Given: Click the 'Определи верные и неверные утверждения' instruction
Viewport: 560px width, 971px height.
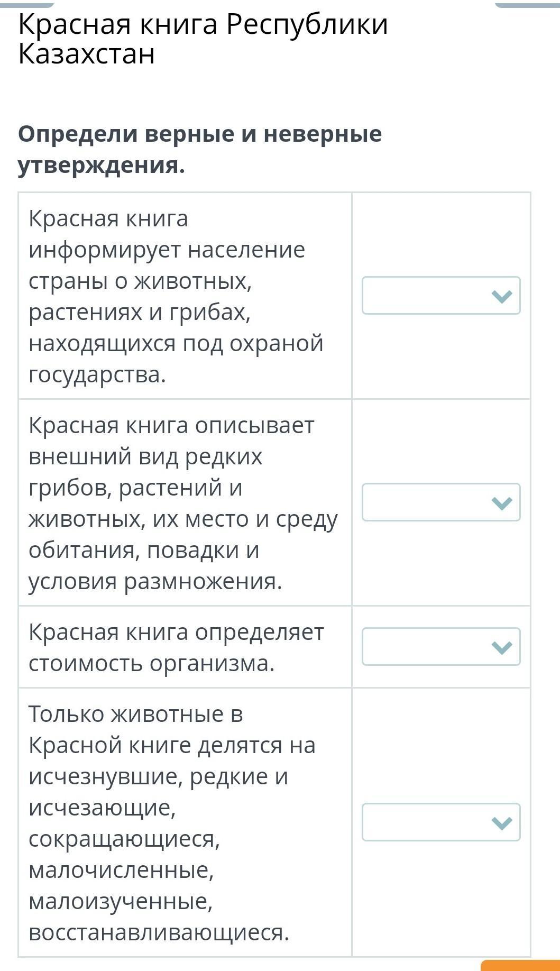Looking at the screenshot, I should point(199,149).
